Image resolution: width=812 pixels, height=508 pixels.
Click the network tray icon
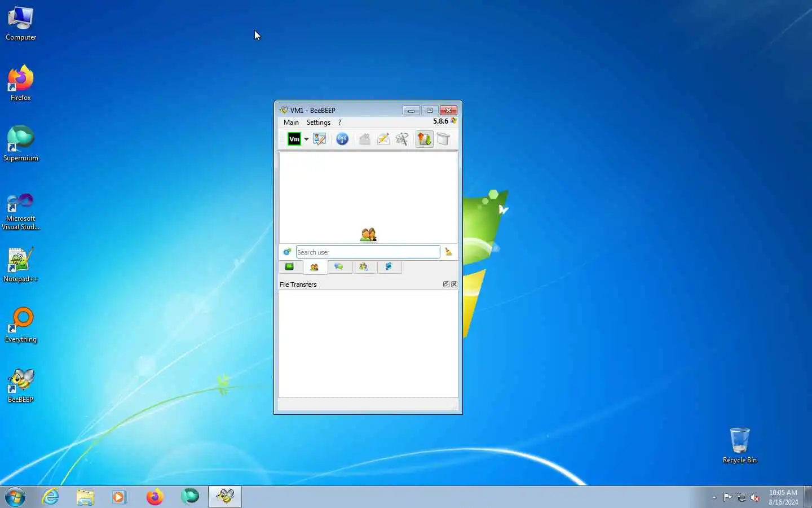tap(742, 497)
